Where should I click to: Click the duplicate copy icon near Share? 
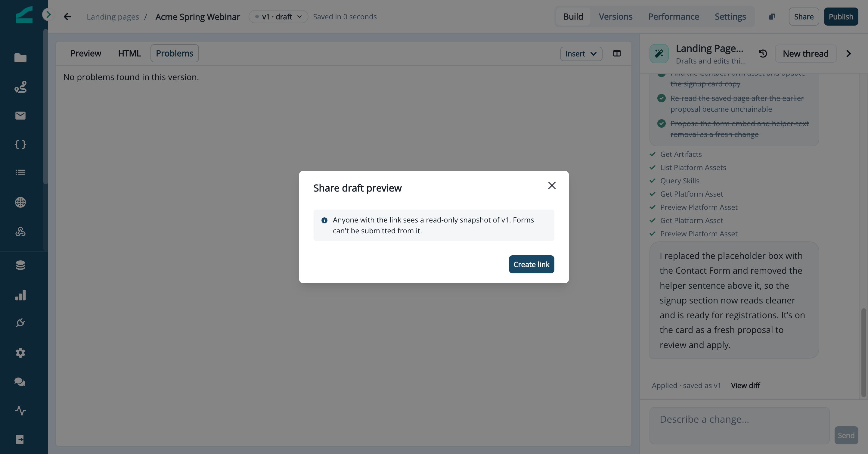[772, 17]
